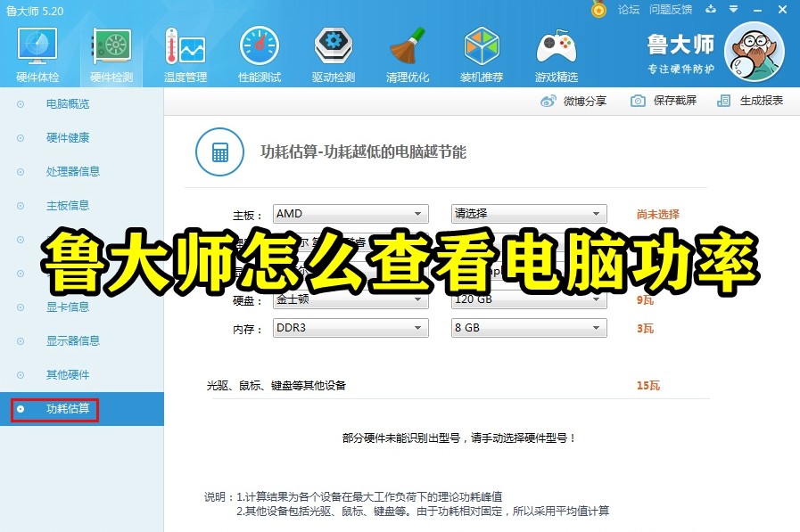Open the 内存 type dropdown showing DDR3
Screen dimensions: 800x532
[x=351, y=328]
